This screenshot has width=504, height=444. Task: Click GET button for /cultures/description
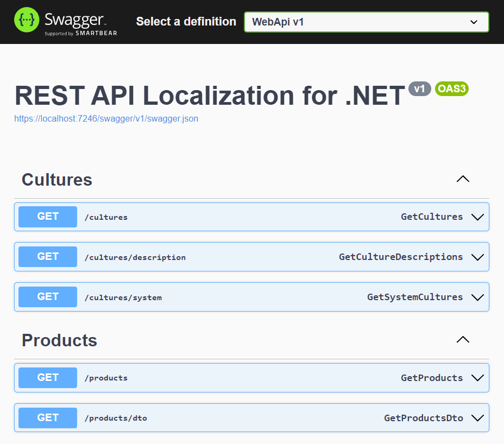pos(48,257)
